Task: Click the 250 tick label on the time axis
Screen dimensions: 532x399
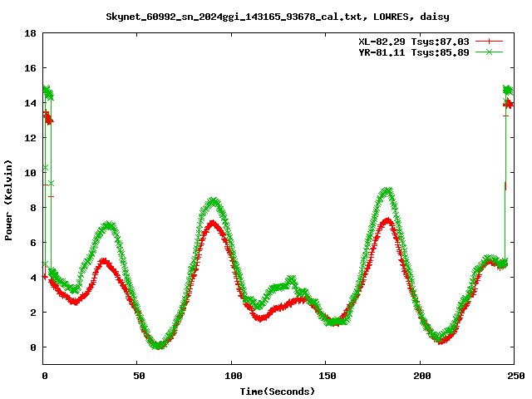Action: coord(514,377)
